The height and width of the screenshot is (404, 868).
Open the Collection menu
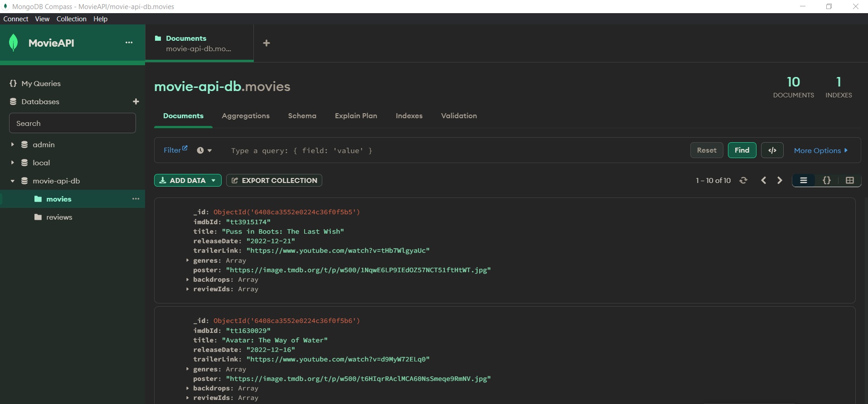tap(71, 19)
